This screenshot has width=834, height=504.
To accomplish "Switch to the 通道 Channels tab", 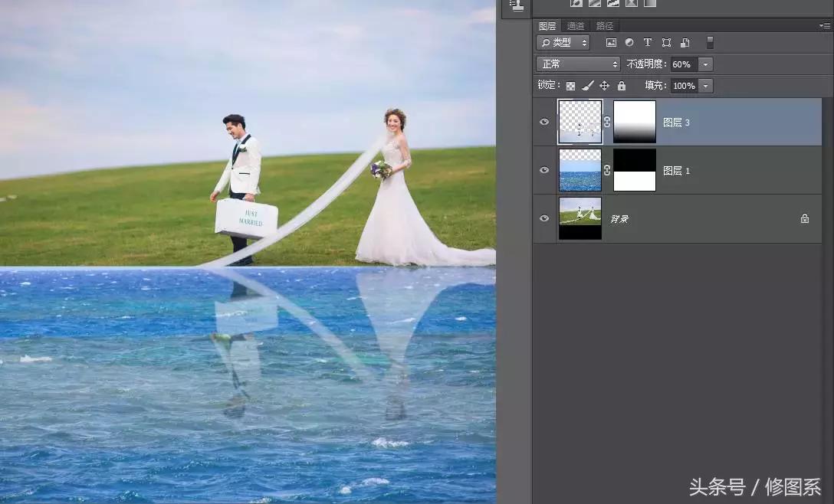I will tap(576, 25).
